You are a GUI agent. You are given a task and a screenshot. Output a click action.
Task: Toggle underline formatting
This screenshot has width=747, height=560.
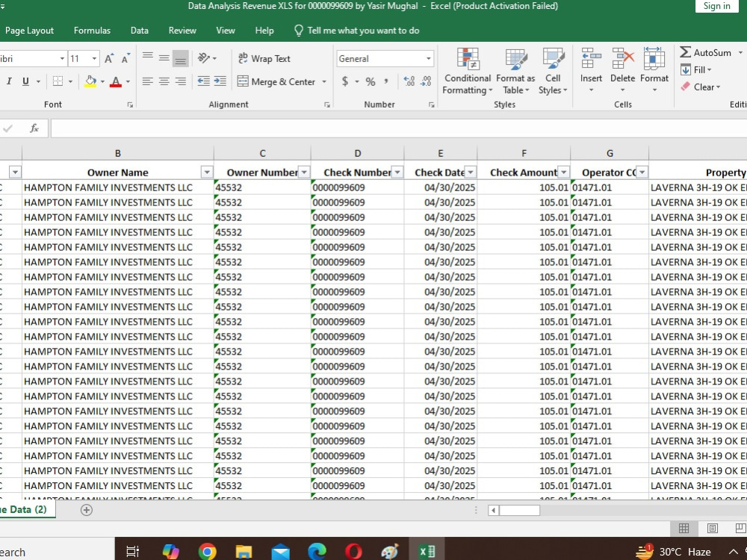click(25, 81)
